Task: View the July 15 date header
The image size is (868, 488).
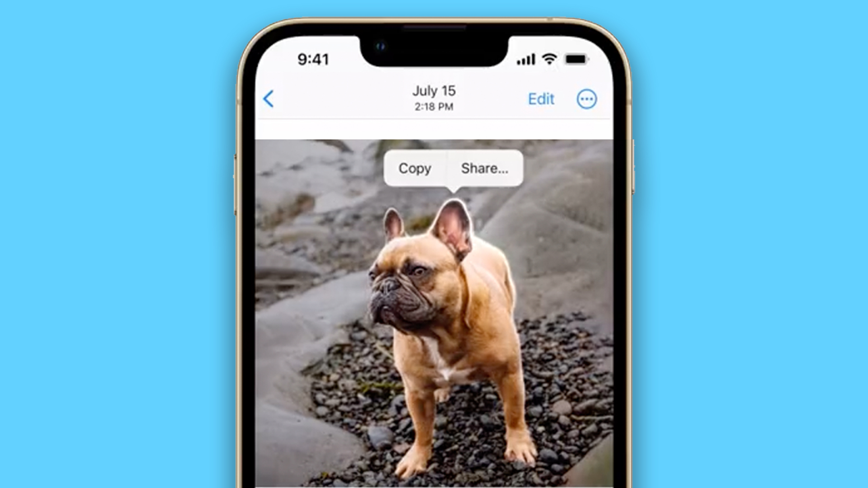Action: click(434, 90)
